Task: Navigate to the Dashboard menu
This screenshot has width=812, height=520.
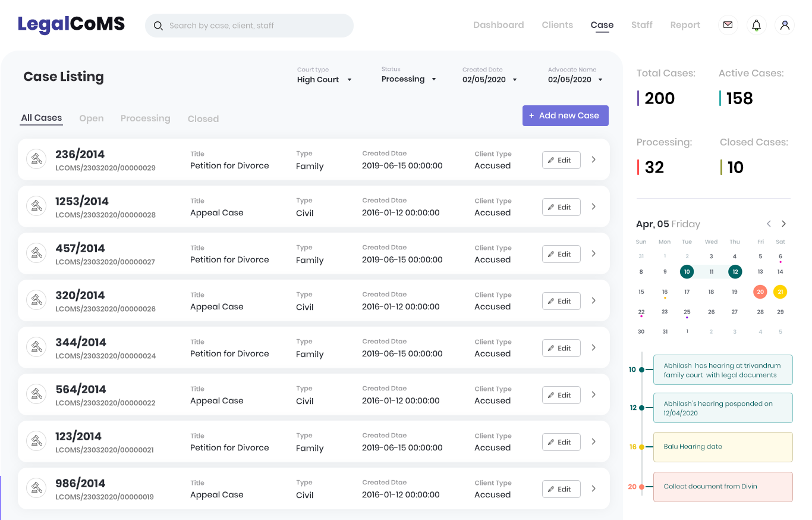Action: pos(498,25)
